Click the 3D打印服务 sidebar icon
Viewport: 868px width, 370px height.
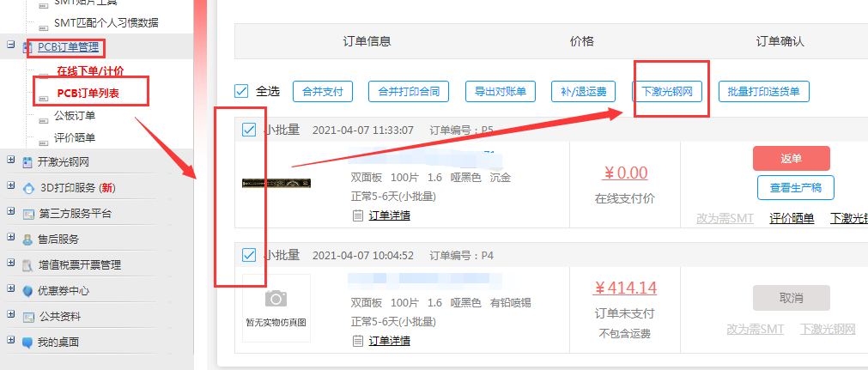pyautogui.click(x=28, y=188)
